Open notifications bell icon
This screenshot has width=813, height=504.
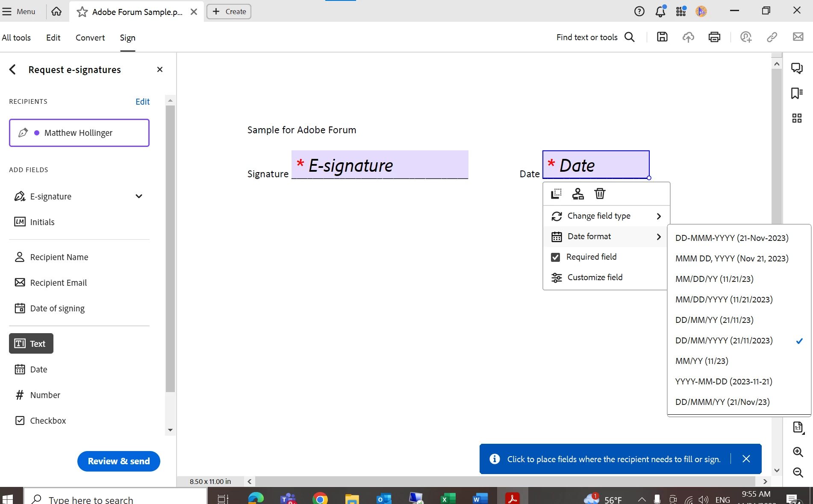click(x=660, y=11)
